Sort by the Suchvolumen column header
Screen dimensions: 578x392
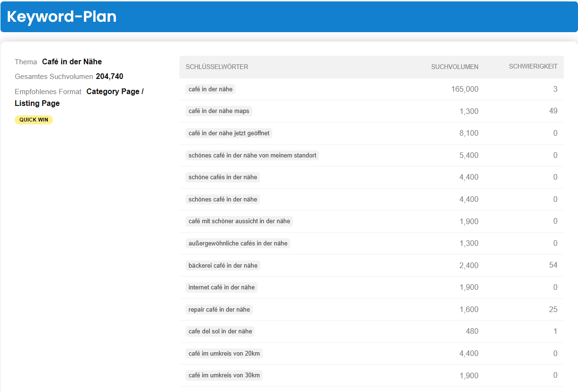pyautogui.click(x=454, y=67)
